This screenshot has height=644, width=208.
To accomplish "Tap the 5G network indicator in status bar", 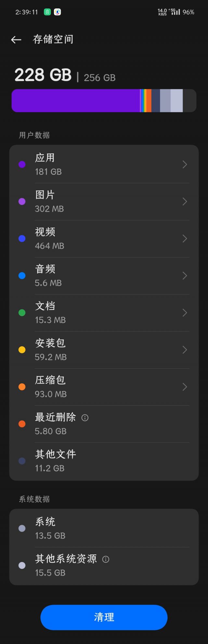I will tap(172, 11).
